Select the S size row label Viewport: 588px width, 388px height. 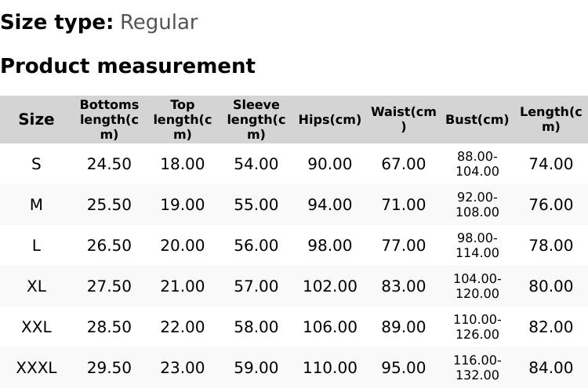coord(36,164)
